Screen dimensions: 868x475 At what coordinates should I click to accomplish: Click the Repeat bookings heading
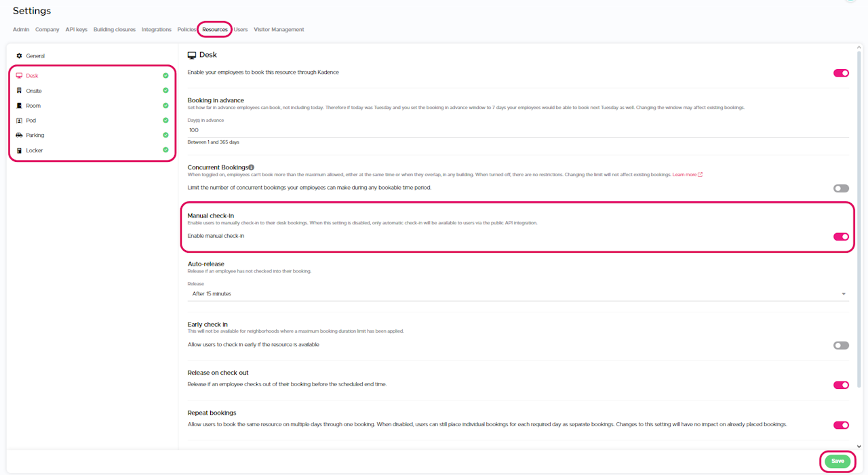point(212,413)
